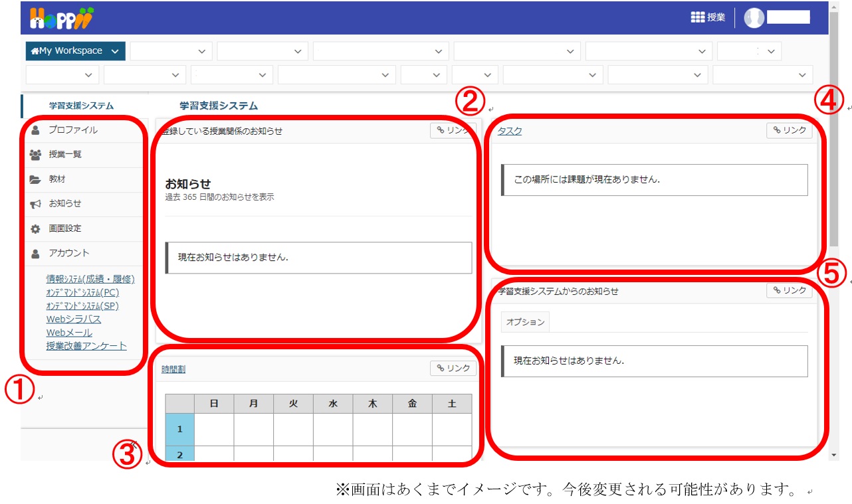852x504 pixels.
Task: Click the user avatar icon
Action: (754, 18)
